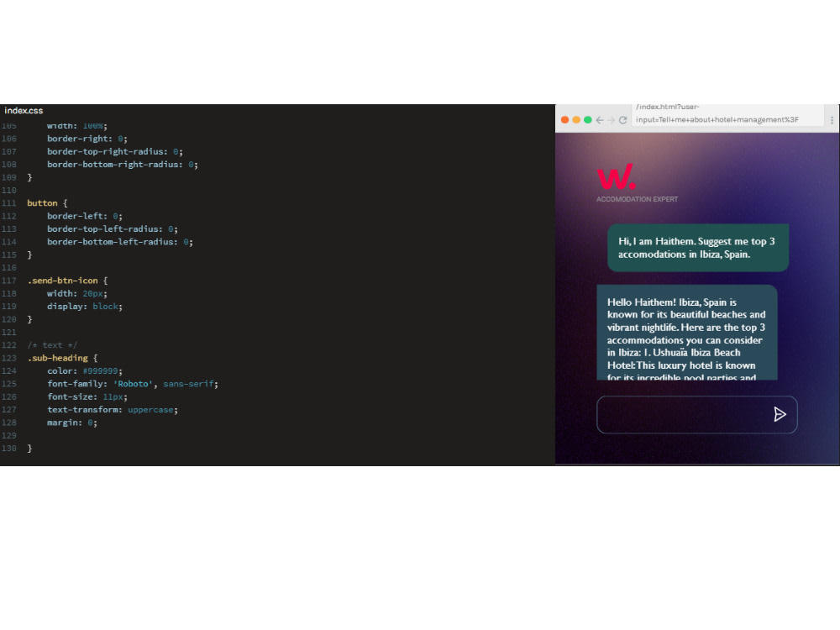
Task: Click 'border-top-left-radius: 0;' line
Action: pyautogui.click(x=113, y=228)
